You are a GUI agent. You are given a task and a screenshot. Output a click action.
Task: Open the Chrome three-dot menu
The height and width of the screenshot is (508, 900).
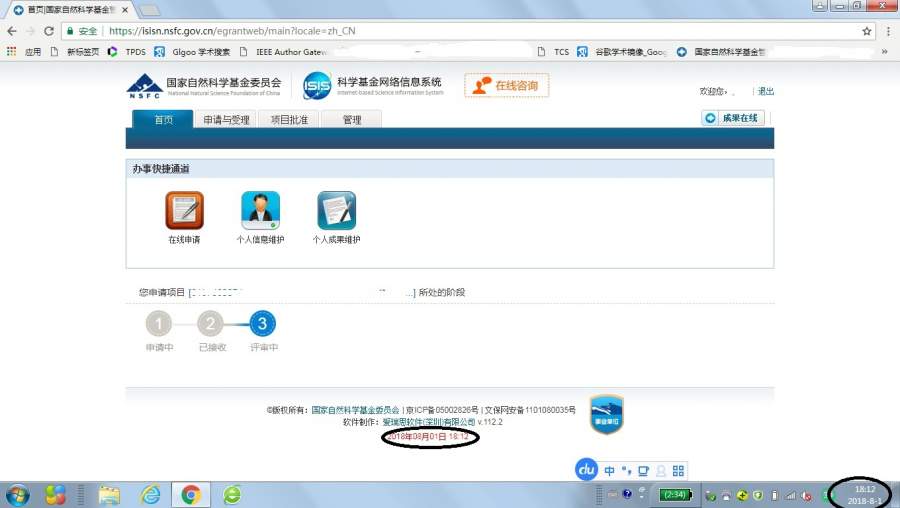[889, 31]
